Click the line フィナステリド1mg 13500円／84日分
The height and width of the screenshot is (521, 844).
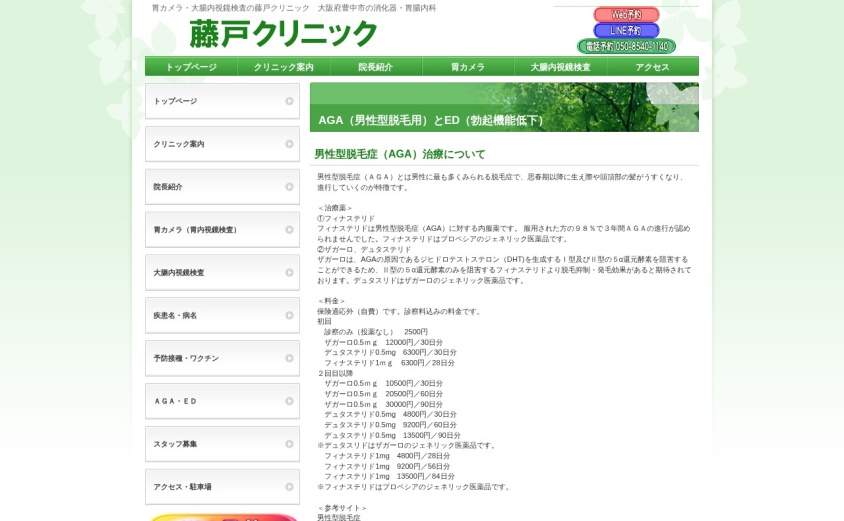(x=389, y=476)
